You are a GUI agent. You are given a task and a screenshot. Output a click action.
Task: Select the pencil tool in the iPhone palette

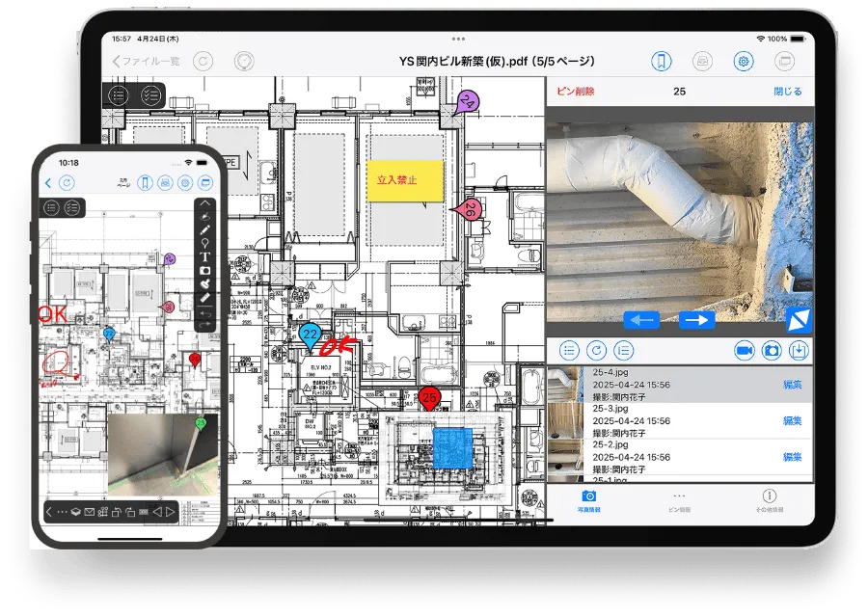pyautogui.click(x=204, y=229)
